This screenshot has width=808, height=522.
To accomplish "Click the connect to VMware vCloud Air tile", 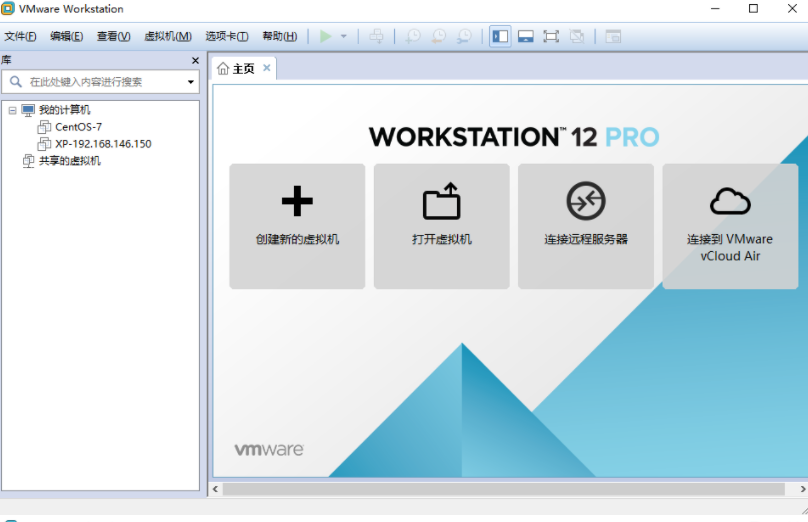I will (729, 226).
